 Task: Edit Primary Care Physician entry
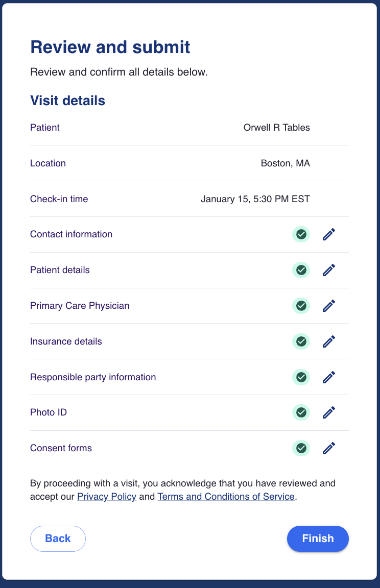pos(329,306)
